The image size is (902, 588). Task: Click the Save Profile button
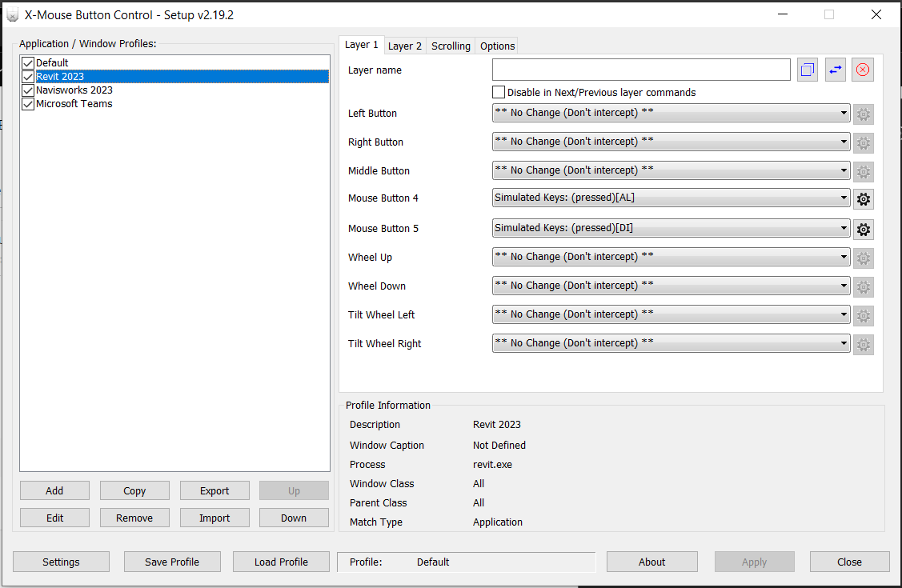point(171,561)
